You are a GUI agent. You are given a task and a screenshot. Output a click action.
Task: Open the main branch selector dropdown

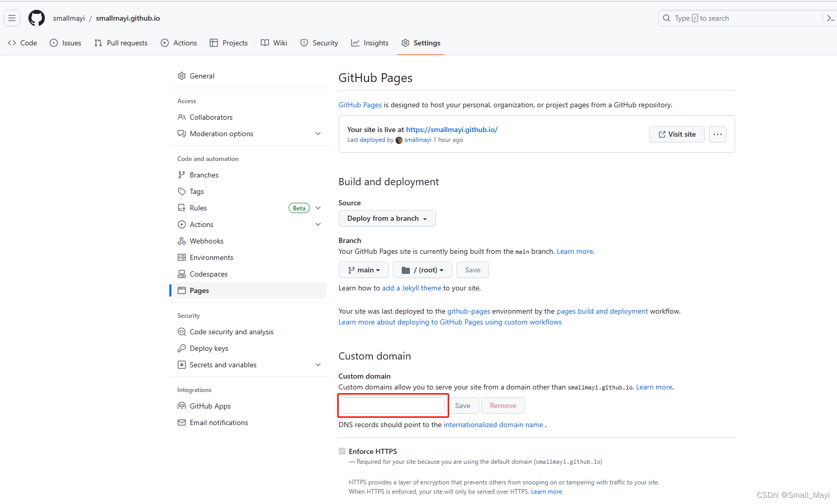pyautogui.click(x=364, y=270)
